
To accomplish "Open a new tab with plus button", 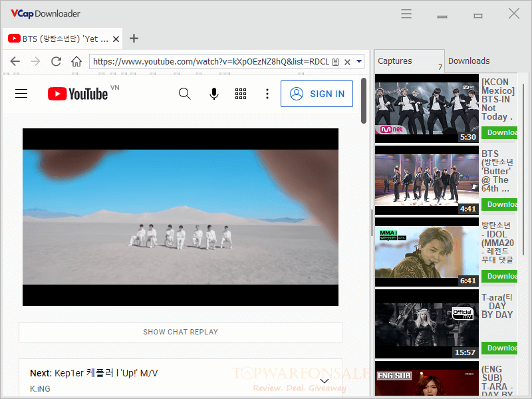I will (134, 39).
